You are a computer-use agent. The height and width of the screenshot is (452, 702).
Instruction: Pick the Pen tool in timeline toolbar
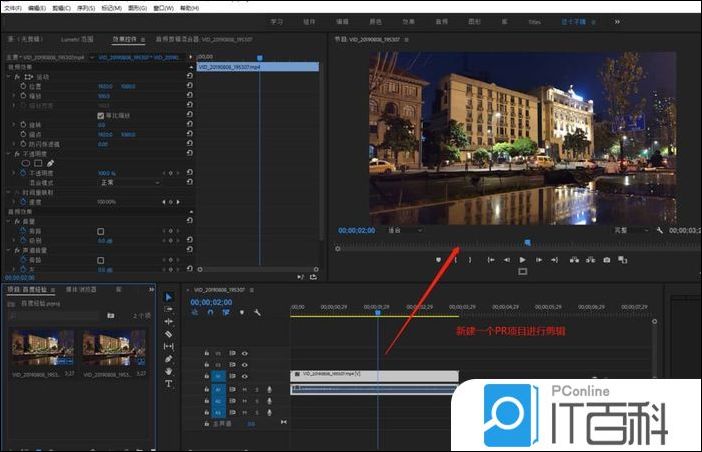[x=168, y=358]
